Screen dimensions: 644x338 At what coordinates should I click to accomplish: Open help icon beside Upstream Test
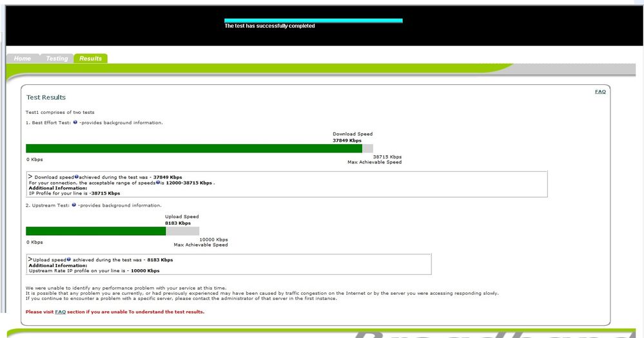tap(74, 205)
